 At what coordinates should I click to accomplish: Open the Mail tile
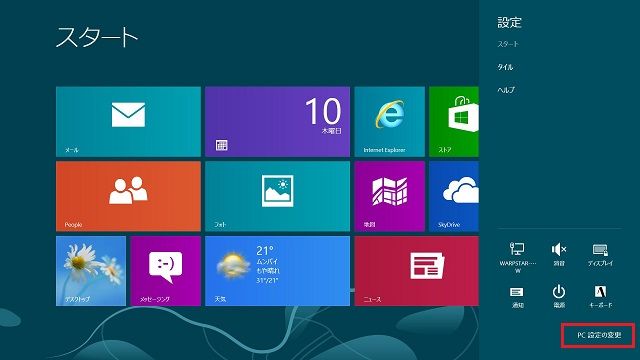(x=128, y=122)
